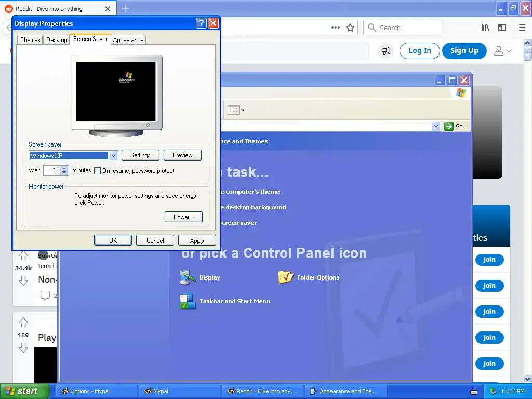
Task: Click the change desktop background task link
Action: (x=254, y=207)
